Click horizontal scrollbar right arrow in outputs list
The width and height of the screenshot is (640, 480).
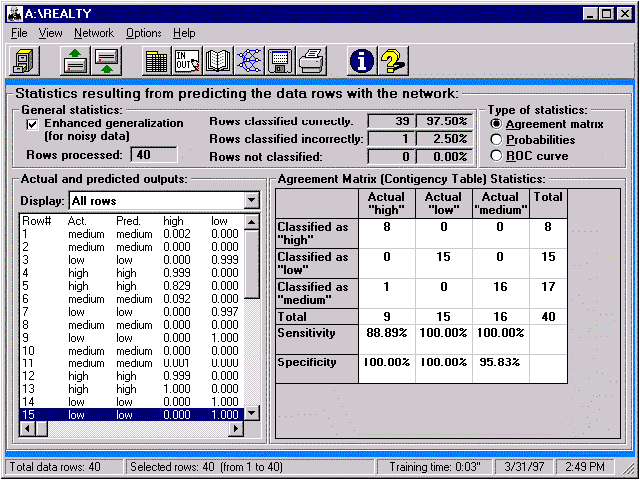click(237, 428)
